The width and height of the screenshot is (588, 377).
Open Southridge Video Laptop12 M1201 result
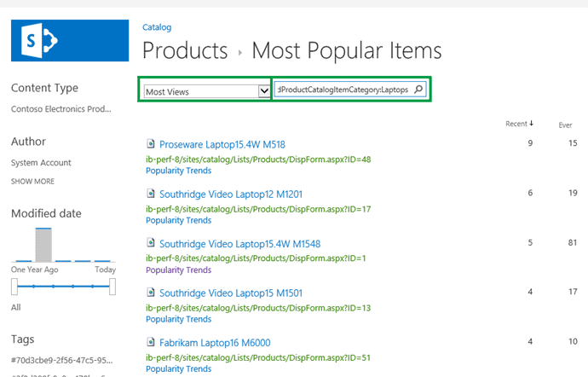point(231,194)
